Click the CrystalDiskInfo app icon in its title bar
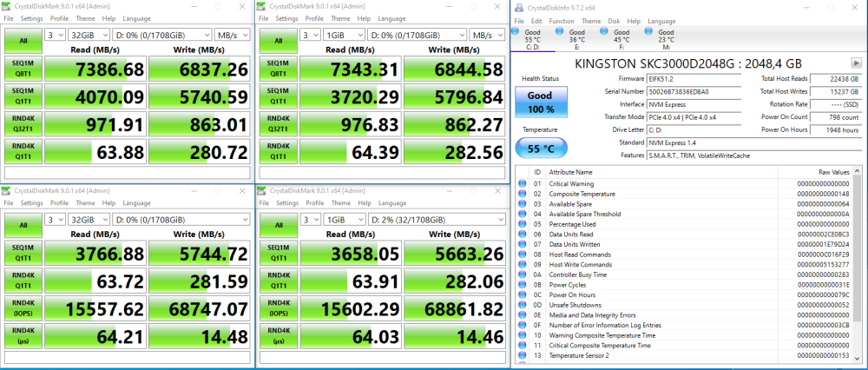 519,6
